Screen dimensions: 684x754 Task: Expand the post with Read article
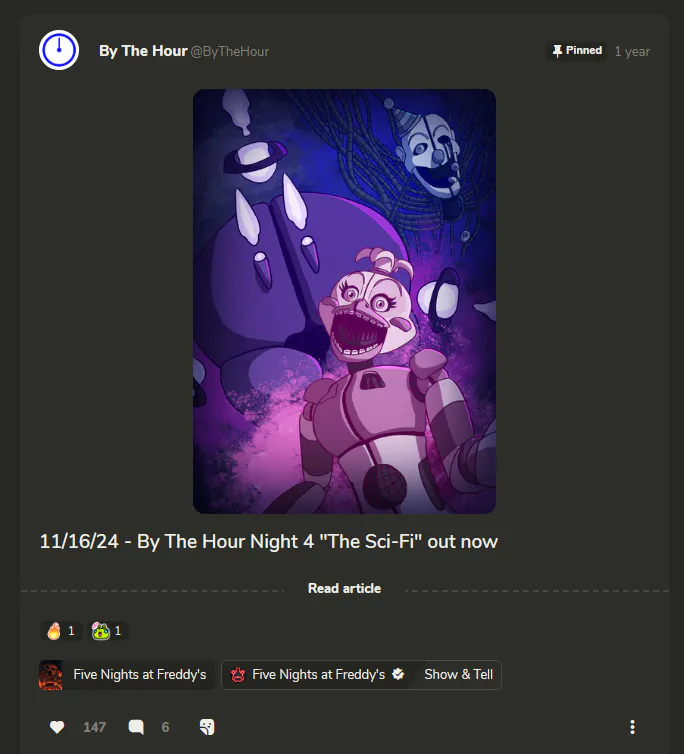click(344, 588)
